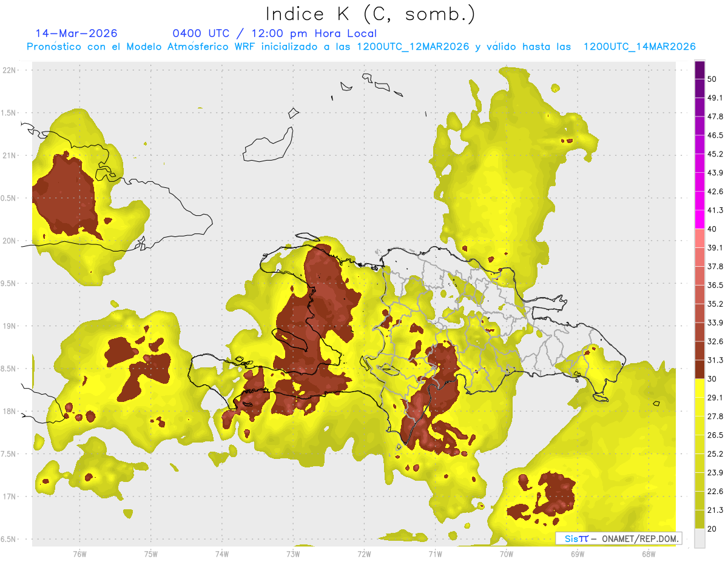Click color scale value "31.3"
Image resolution: width=728 pixels, height=562 pixels.
tap(715, 360)
